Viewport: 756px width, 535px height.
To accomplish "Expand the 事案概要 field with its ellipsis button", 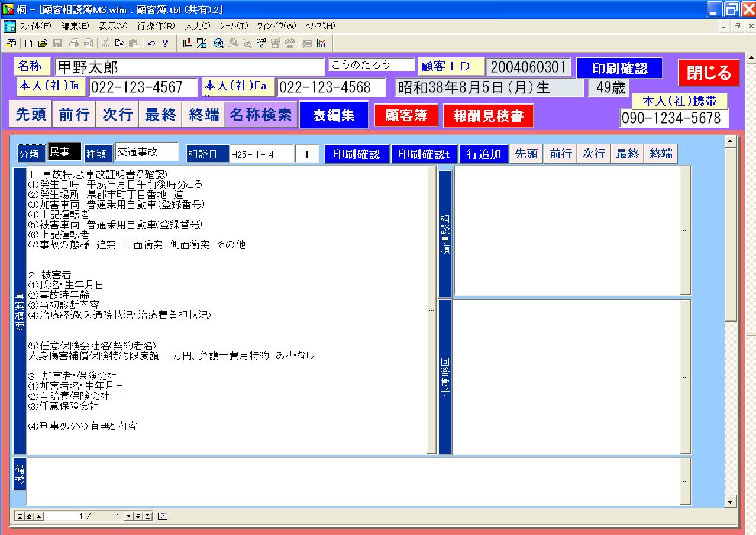I will 431,310.
